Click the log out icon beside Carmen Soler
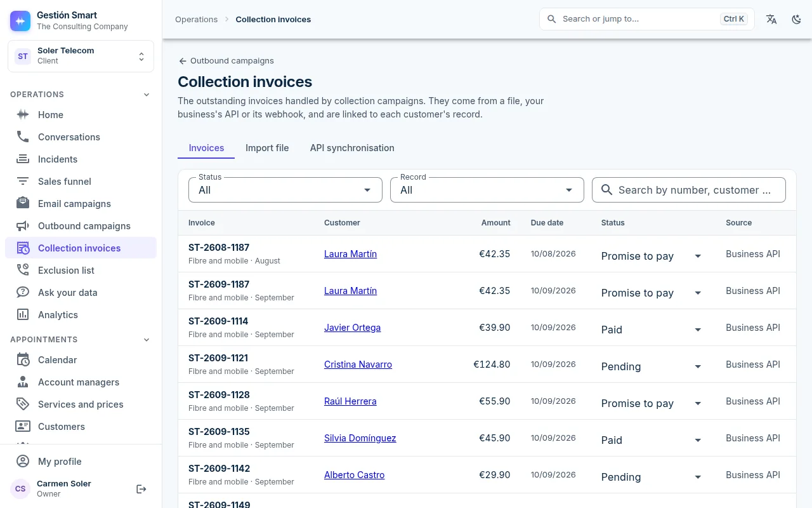 [141, 489]
